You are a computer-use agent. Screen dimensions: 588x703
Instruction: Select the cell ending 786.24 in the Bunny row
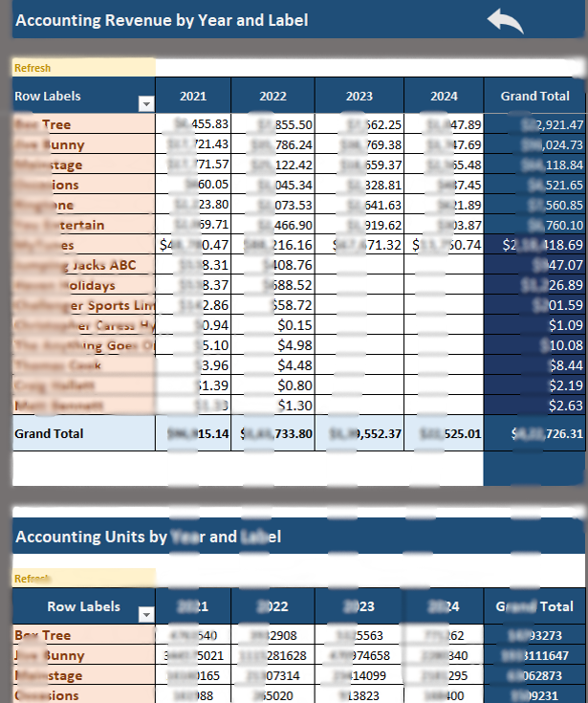tap(272, 144)
